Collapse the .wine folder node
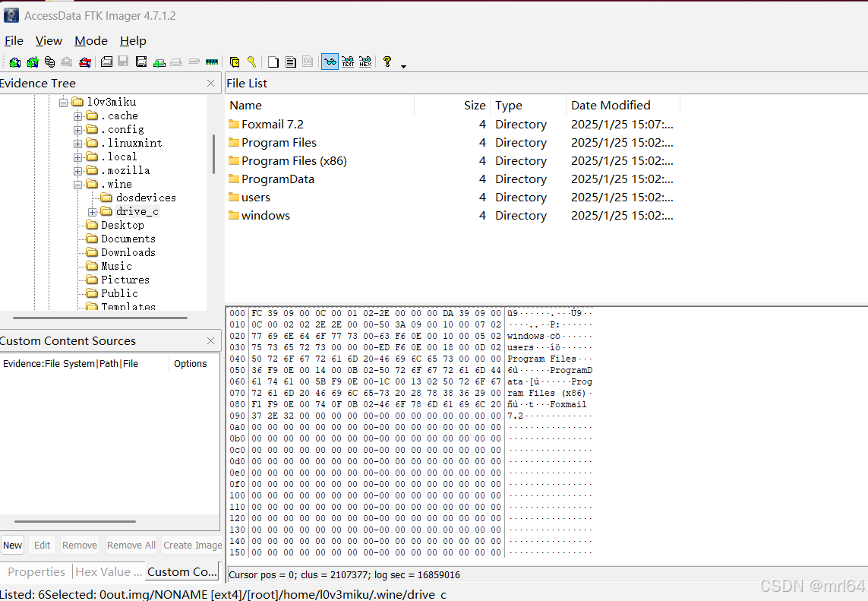The height and width of the screenshot is (601, 868). (77, 185)
